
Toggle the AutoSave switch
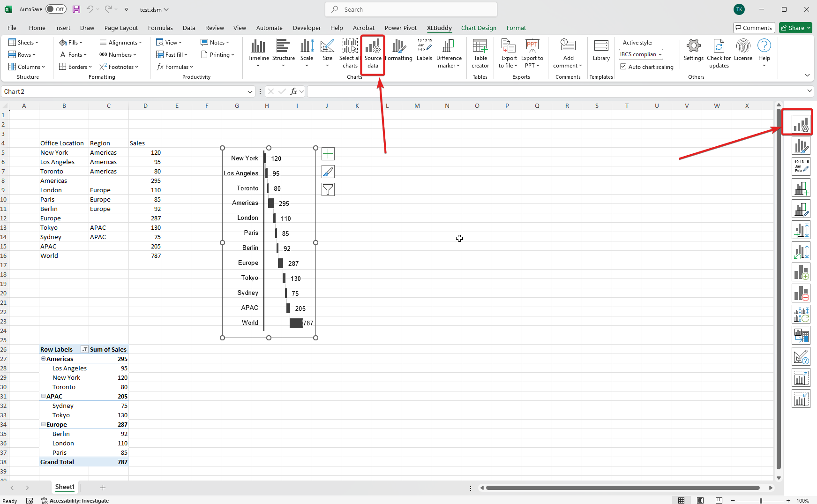pyautogui.click(x=56, y=9)
